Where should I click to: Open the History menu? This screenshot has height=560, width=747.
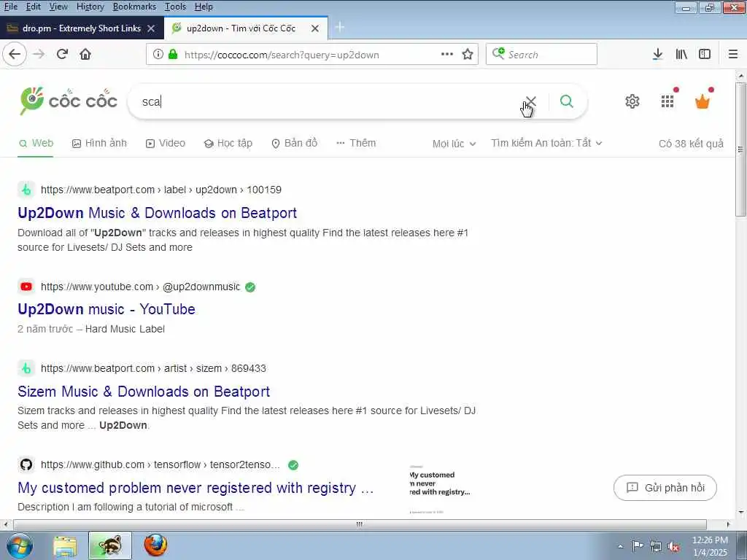click(90, 7)
